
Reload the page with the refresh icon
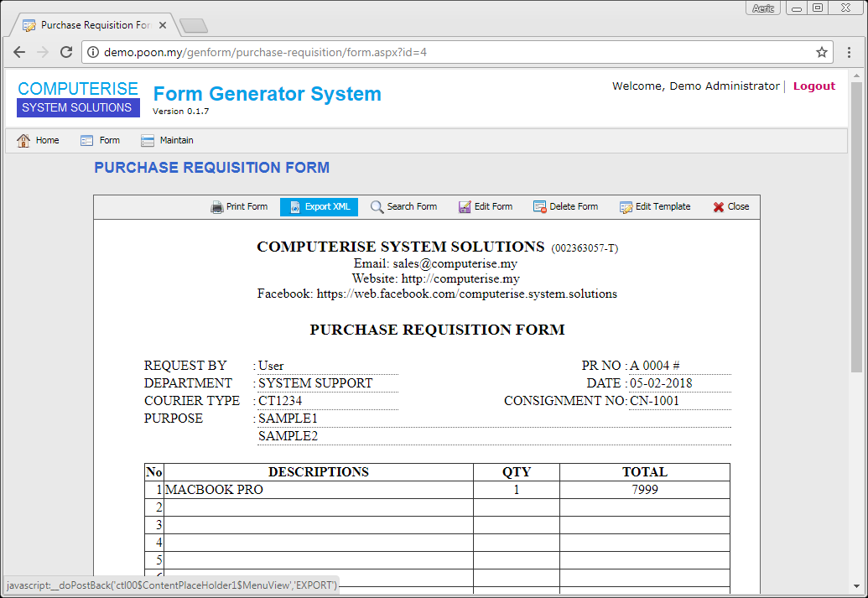(66, 51)
